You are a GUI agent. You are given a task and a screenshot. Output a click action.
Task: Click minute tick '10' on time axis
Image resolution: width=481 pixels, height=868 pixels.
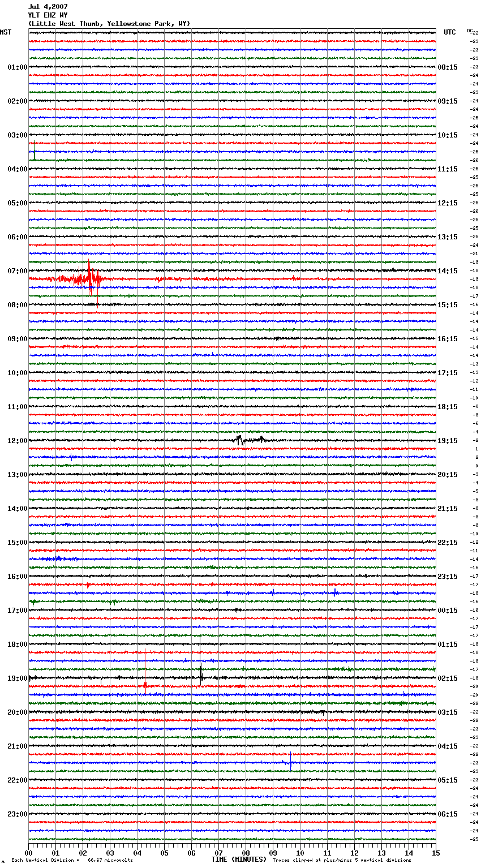300,853
